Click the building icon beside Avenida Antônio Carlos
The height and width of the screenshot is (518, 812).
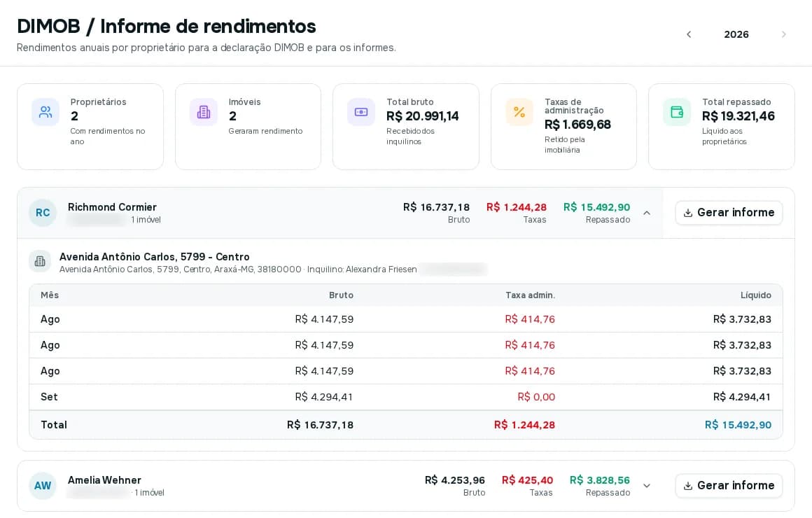tap(40, 262)
